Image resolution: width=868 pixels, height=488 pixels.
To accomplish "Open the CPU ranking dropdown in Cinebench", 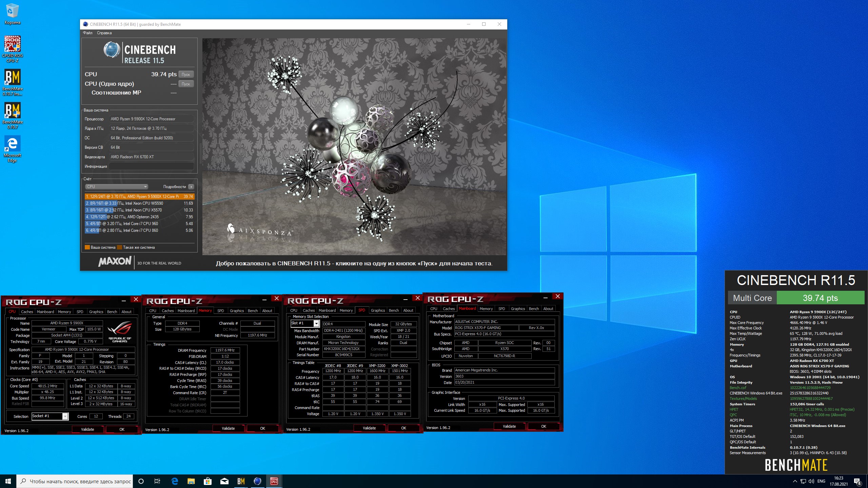I will point(117,187).
